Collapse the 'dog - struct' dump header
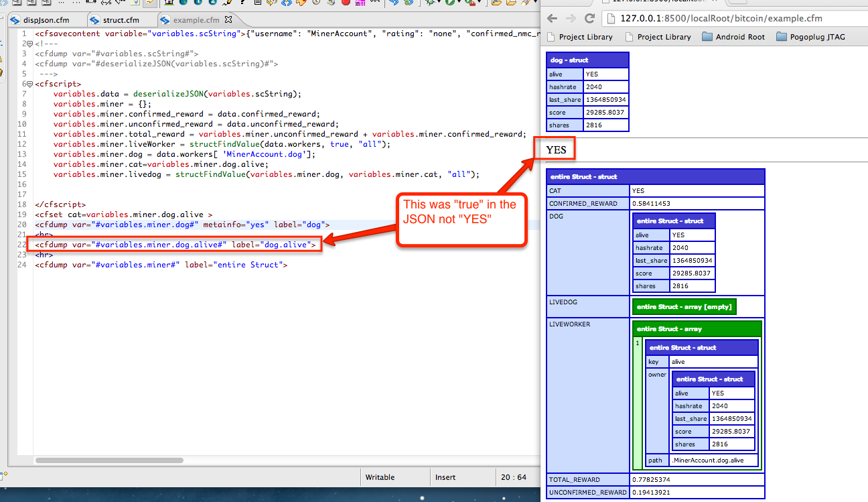This screenshot has width=868, height=502. pyautogui.click(x=587, y=60)
